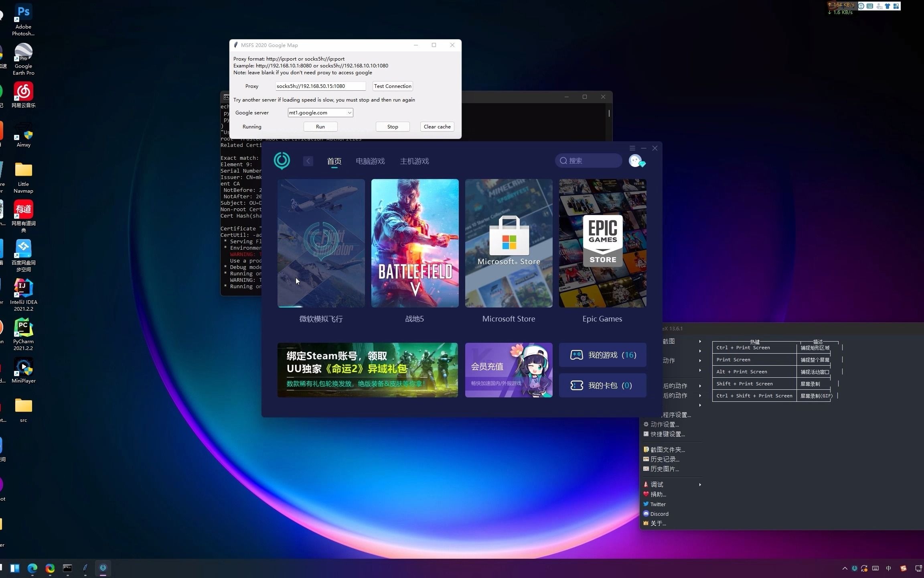Switch to the 主机游戏 tab
Screen dimensions: 924x578
click(414, 161)
